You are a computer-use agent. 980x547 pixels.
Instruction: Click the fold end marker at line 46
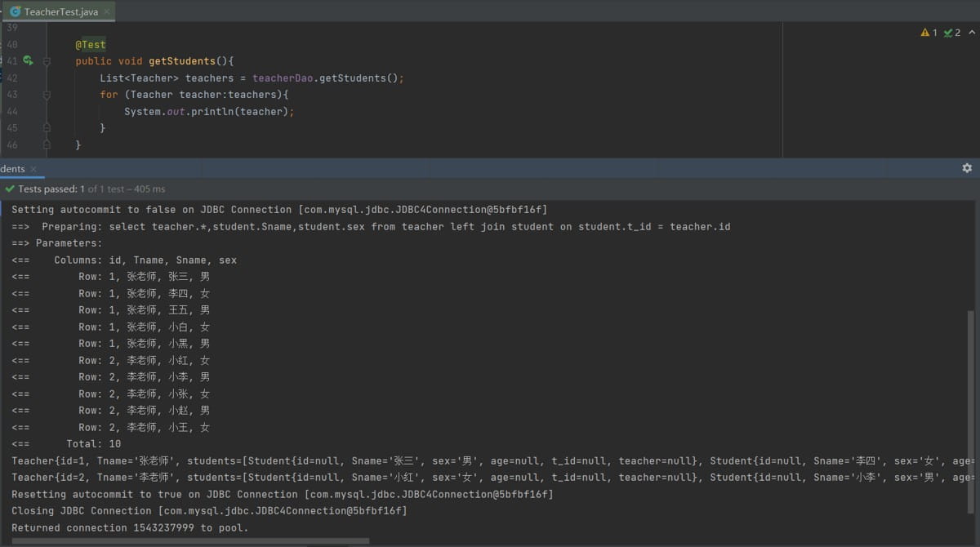click(47, 145)
